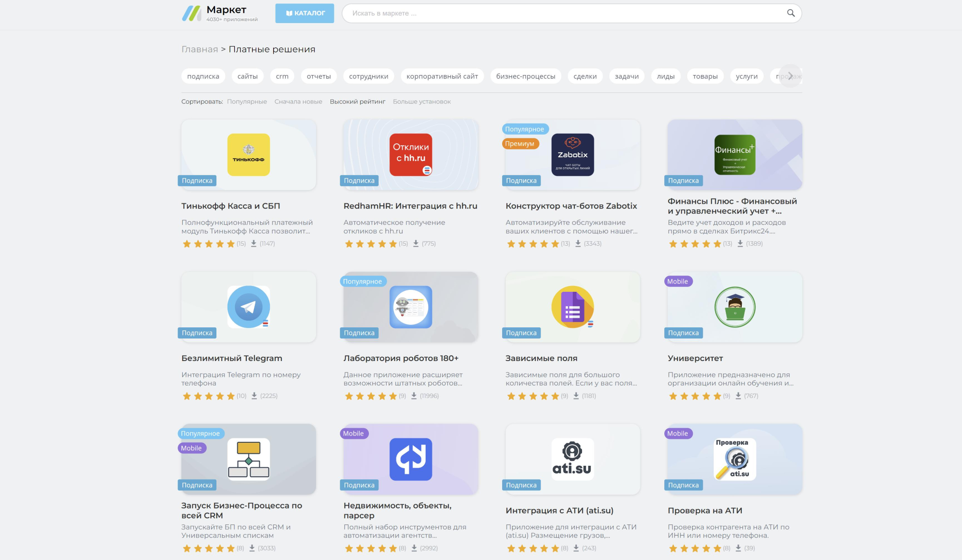Image resolution: width=962 pixels, height=560 pixels.
Task: Go to Главная breadcrumb
Action: point(200,50)
